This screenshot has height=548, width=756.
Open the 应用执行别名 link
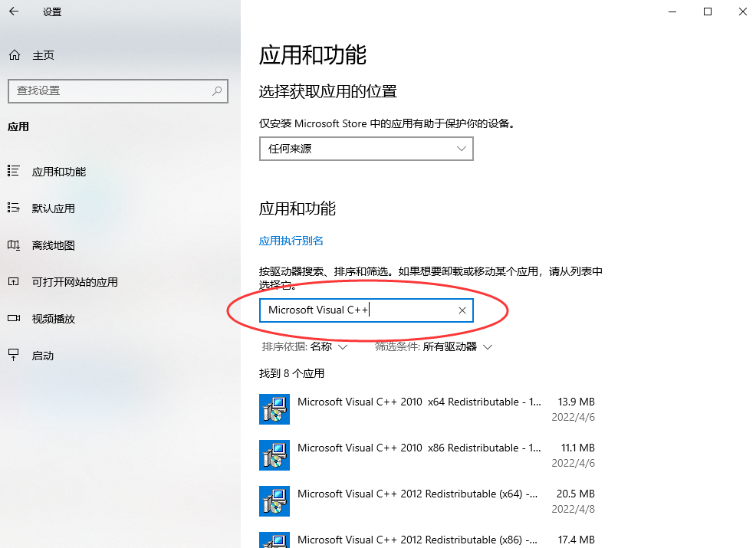291,241
